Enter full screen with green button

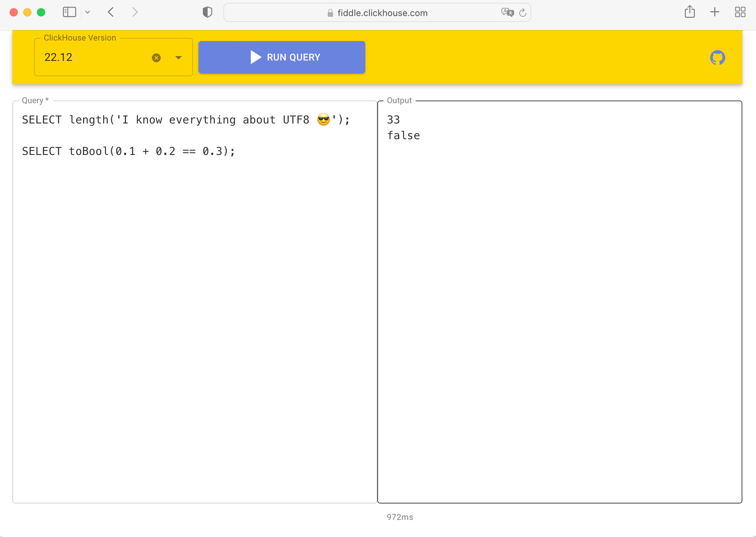[41, 12]
